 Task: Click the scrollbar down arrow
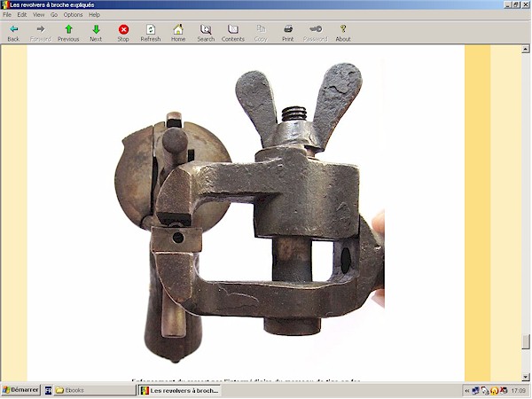point(526,377)
